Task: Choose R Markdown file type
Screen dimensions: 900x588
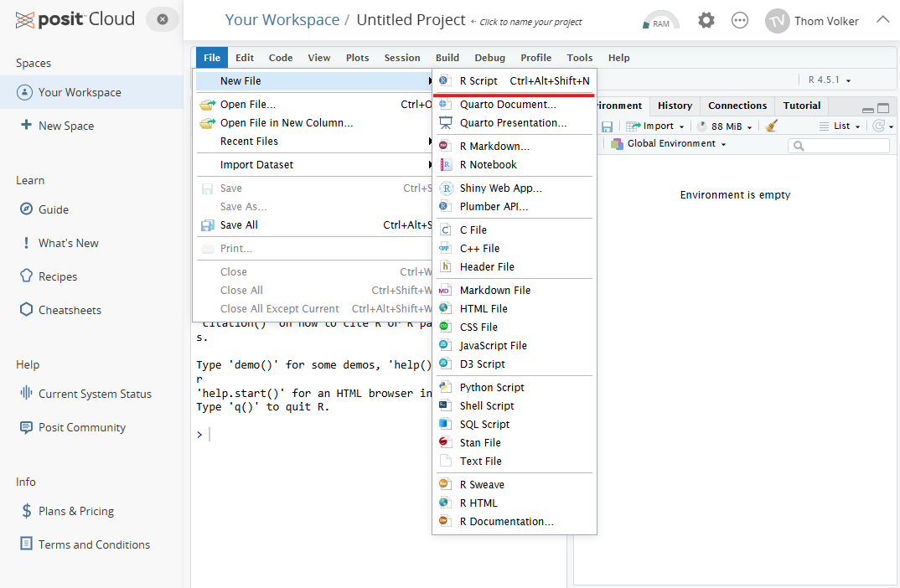Action: click(x=515, y=147)
